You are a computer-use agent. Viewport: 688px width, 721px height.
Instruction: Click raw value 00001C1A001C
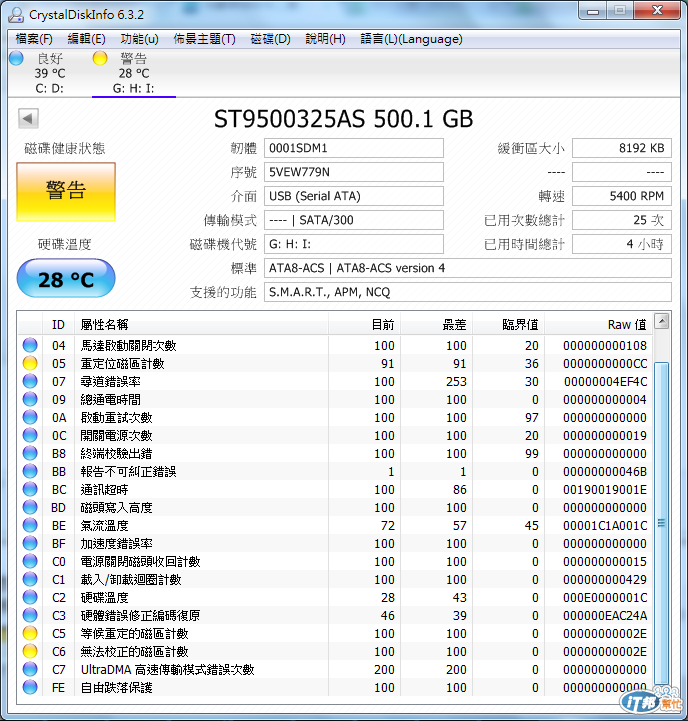click(x=605, y=526)
